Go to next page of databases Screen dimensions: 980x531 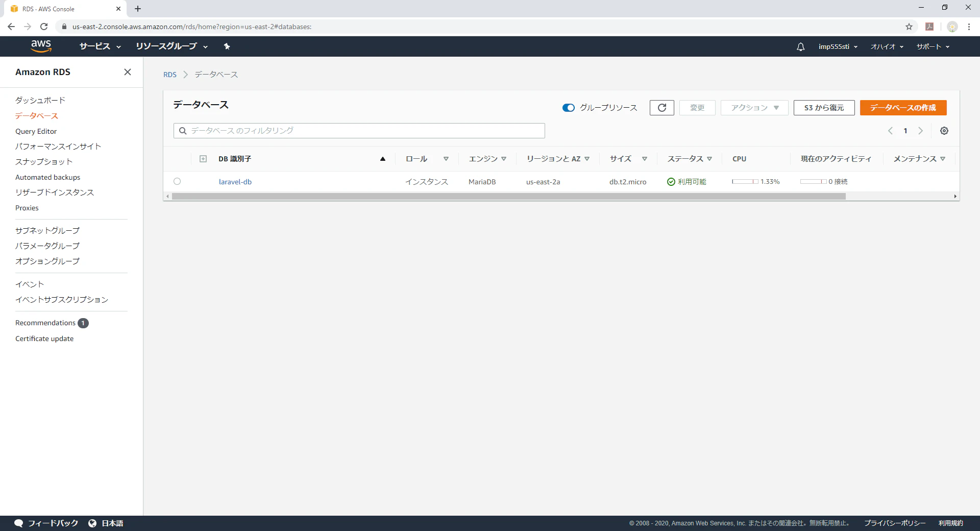pos(921,131)
